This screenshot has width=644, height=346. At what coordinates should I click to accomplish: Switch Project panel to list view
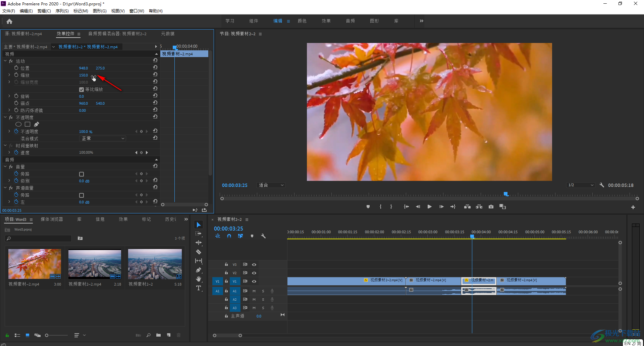pos(17,335)
